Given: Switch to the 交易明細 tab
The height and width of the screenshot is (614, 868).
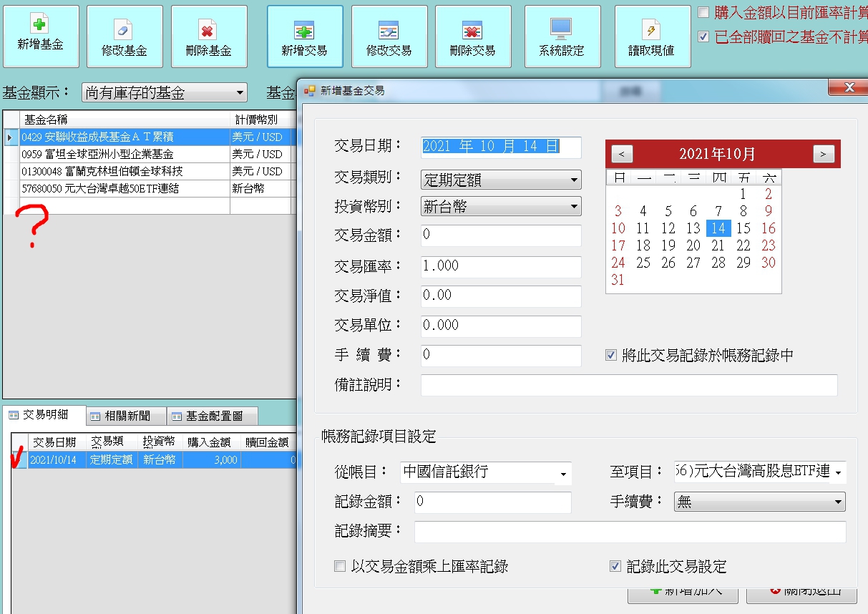Looking at the screenshot, I should pyautogui.click(x=44, y=415).
